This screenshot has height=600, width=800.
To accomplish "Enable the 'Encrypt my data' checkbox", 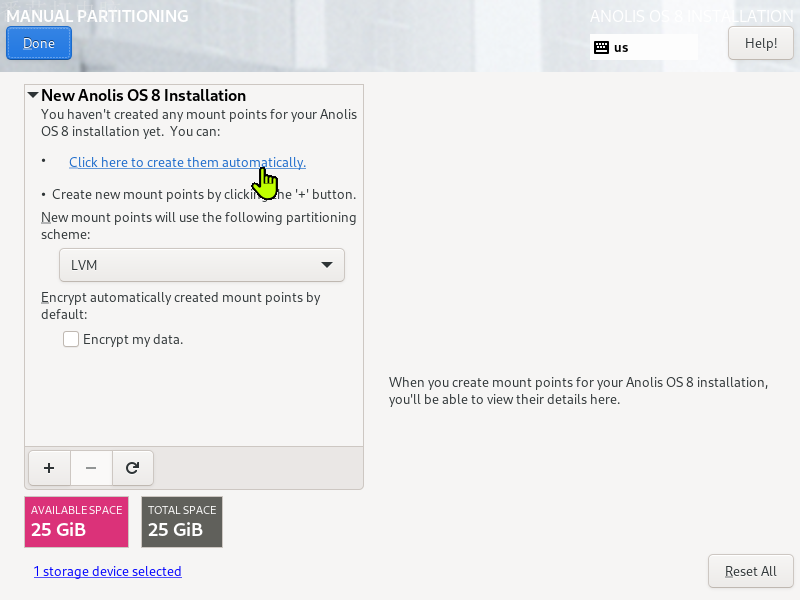I will point(71,339).
